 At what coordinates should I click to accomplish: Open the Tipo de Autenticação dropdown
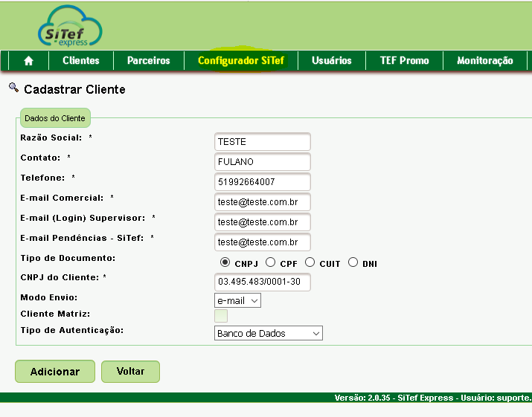(269, 333)
